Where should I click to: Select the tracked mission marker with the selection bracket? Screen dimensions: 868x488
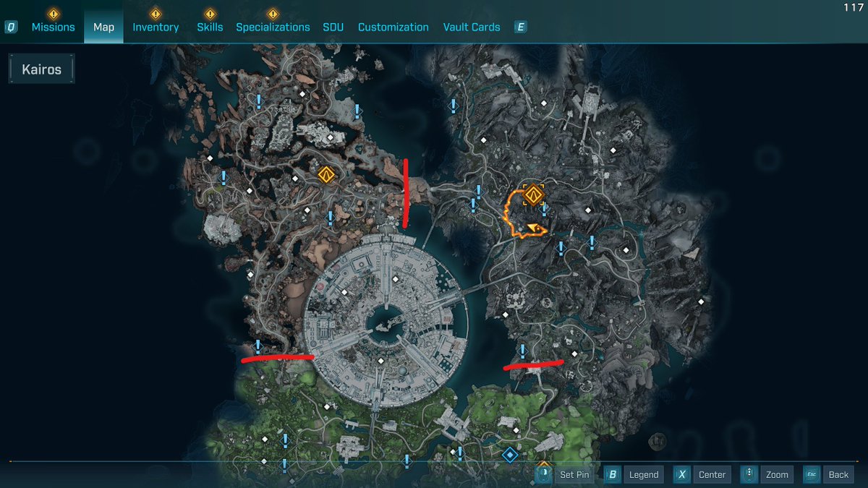534,194
